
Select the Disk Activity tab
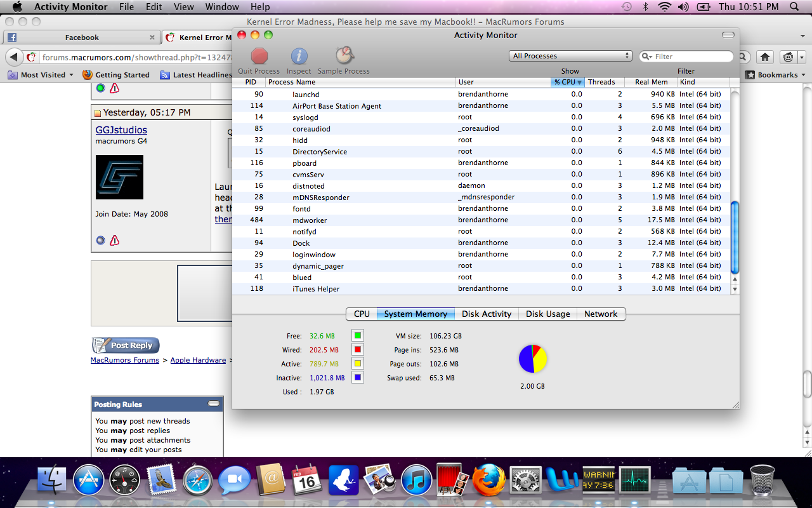pos(487,314)
